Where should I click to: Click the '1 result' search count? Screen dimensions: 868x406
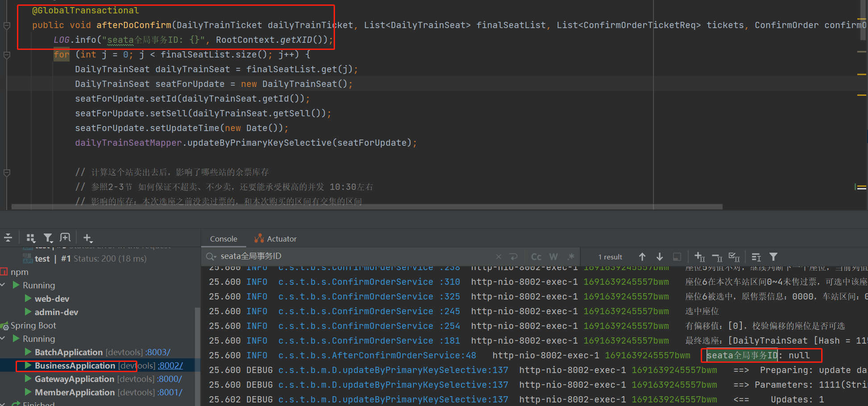[x=610, y=257]
